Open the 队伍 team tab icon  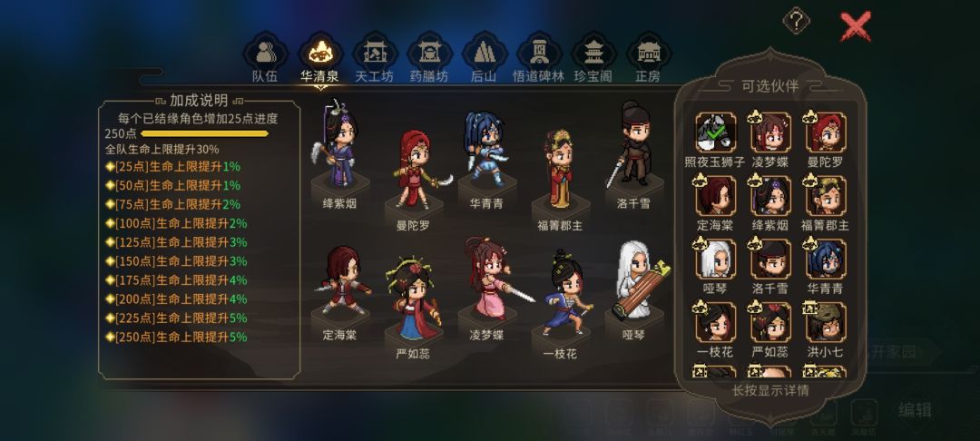[x=265, y=53]
